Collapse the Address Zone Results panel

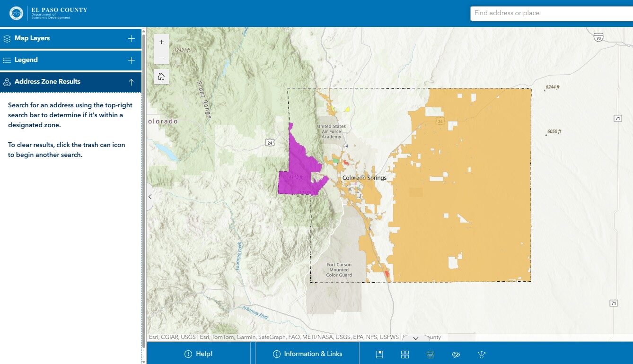(131, 81)
